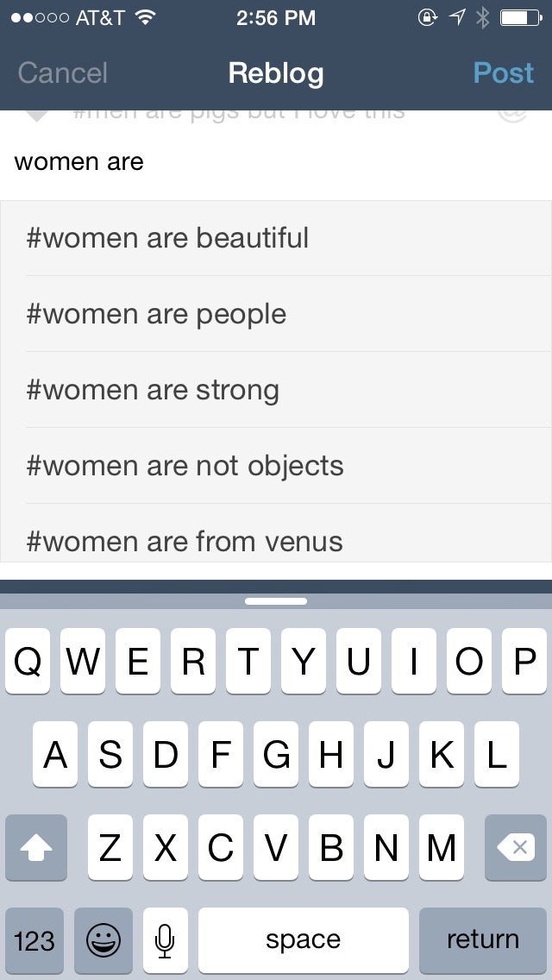Viewport: 552px width, 980px height.
Task: Tap the return key
Action: 483,940
